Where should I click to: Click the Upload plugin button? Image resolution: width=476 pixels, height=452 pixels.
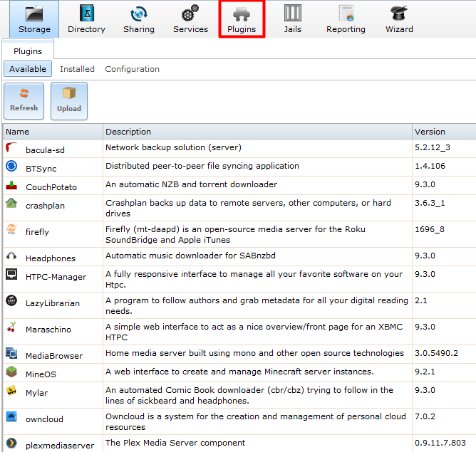tap(69, 99)
